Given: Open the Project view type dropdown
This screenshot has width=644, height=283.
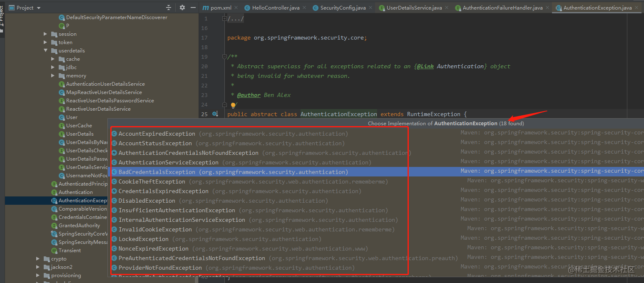Looking at the screenshot, I should (25, 7).
